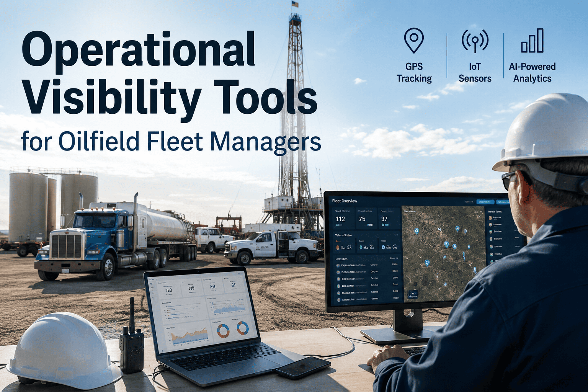Click the GPS Tracking location pin icon
The image size is (588, 392).
tap(414, 40)
